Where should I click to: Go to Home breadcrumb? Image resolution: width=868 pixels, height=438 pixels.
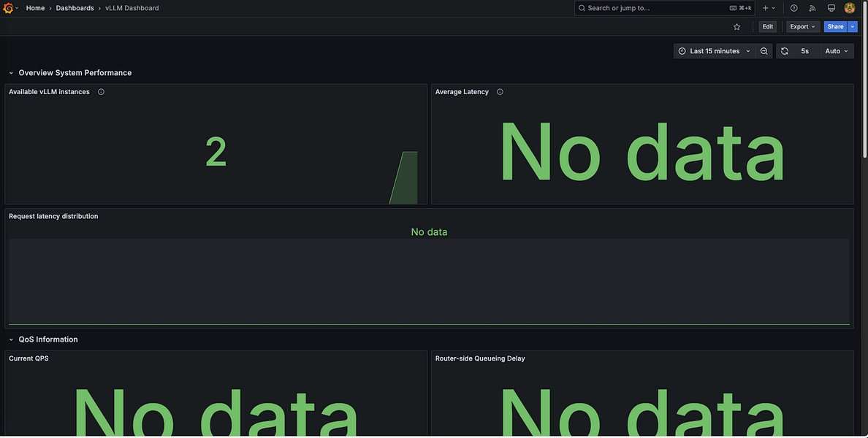point(35,8)
